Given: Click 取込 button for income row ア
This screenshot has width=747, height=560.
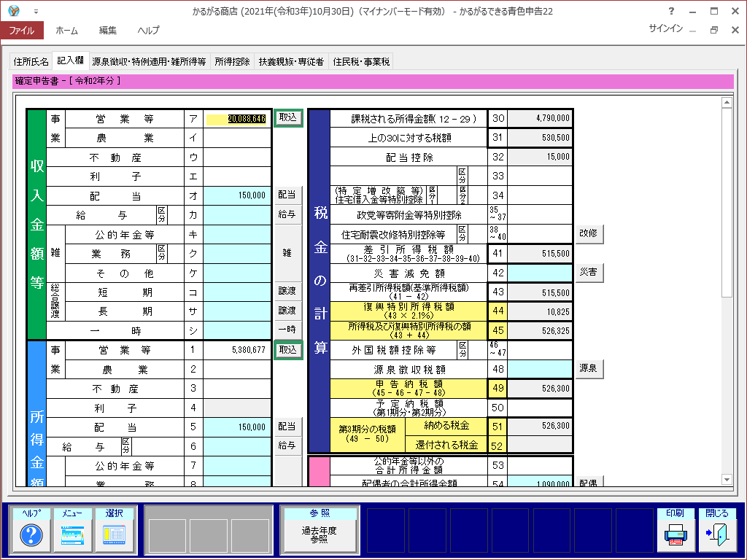Looking at the screenshot, I should click(x=287, y=117).
